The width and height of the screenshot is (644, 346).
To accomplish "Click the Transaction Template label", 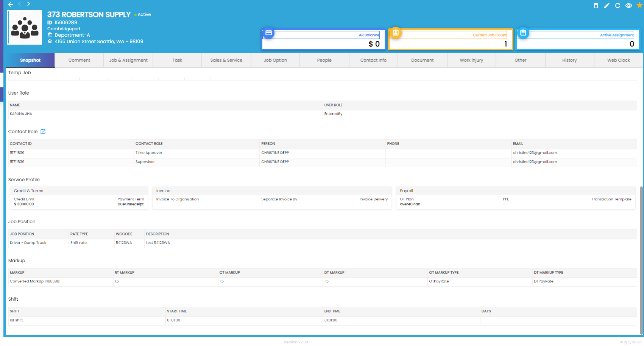I will coord(611,199).
